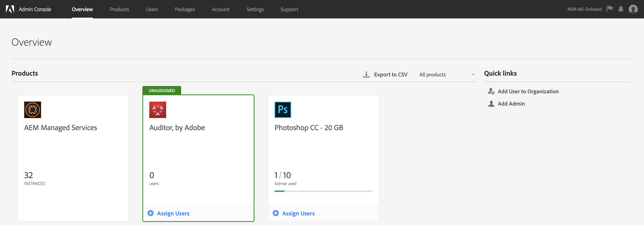Click the Auditor by Adobe product icon
644x225 pixels.
point(158,110)
